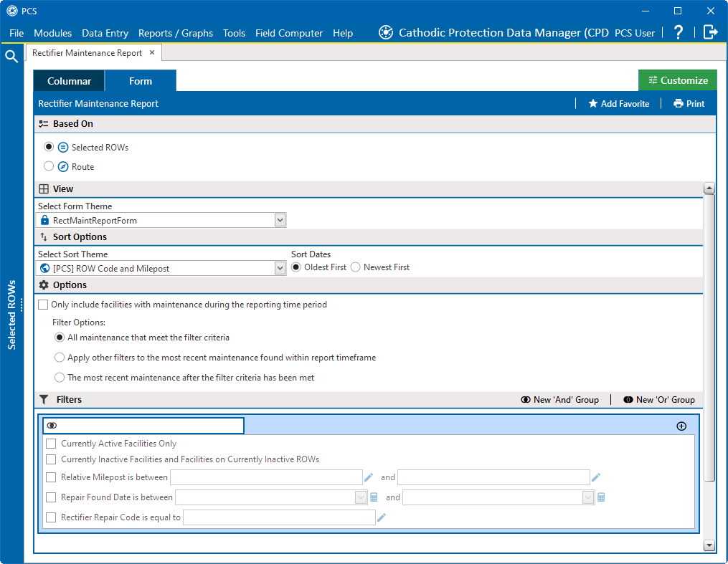Click the pencil icon after first Relative Milepost field
This screenshot has width=728, height=564.
point(369,477)
